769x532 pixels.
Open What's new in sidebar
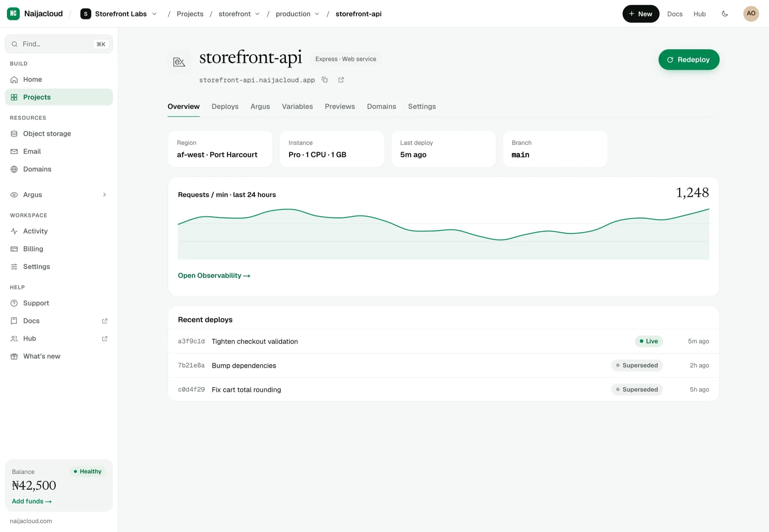59,356
